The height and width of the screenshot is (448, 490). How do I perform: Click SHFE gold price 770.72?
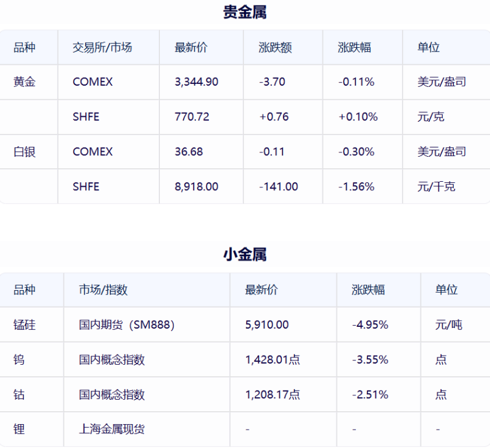click(x=192, y=117)
